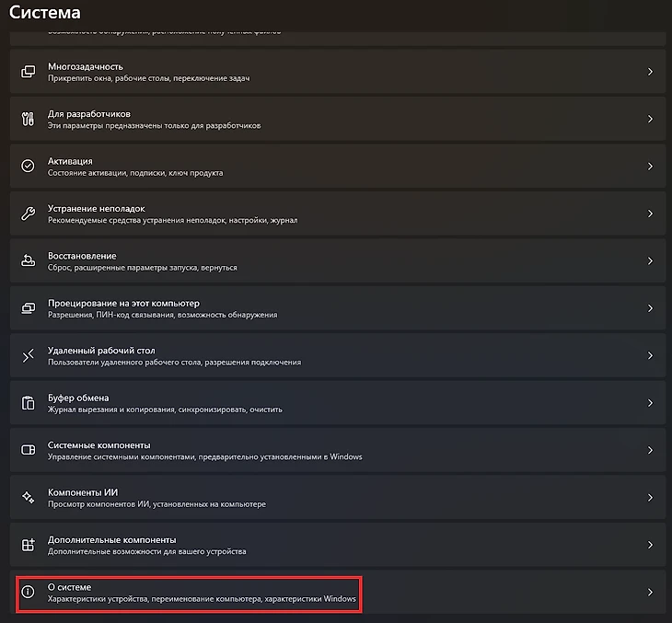Click the Устранение неполадок wrench icon
Viewport: 672px width, 623px height.
28,213
